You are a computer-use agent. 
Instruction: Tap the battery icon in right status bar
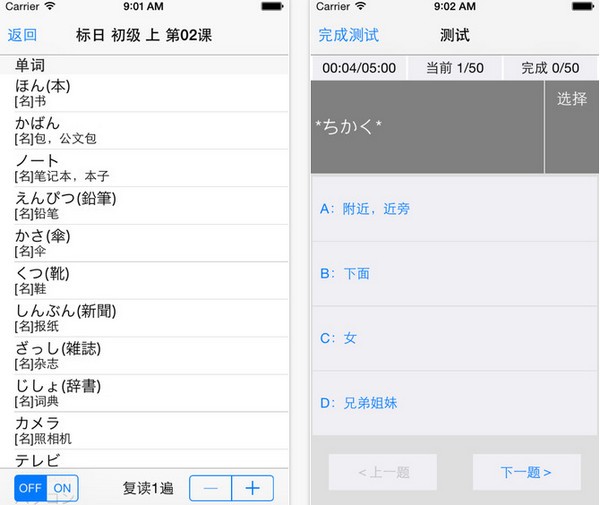point(583,7)
